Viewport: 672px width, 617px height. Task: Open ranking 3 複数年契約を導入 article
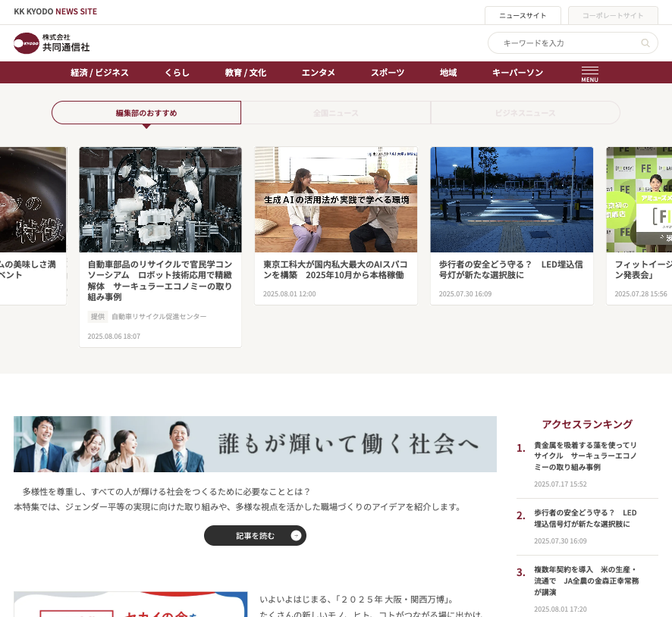(586, 581)
